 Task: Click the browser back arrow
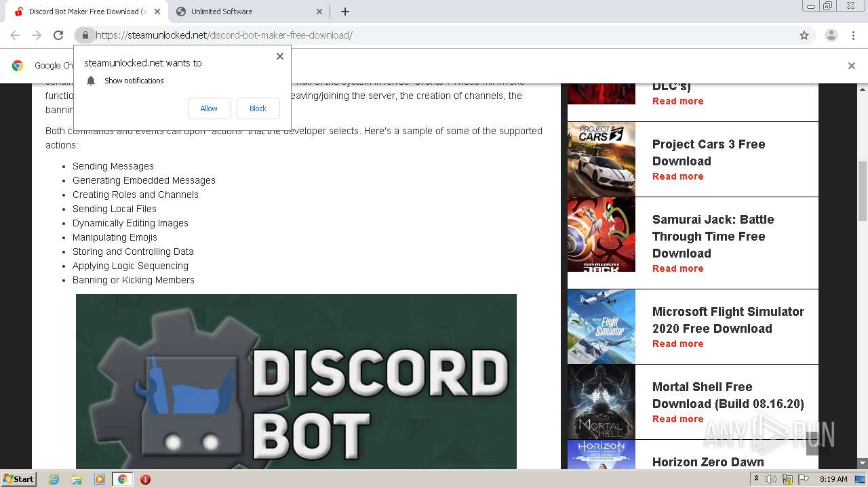[x=15, y=35]
